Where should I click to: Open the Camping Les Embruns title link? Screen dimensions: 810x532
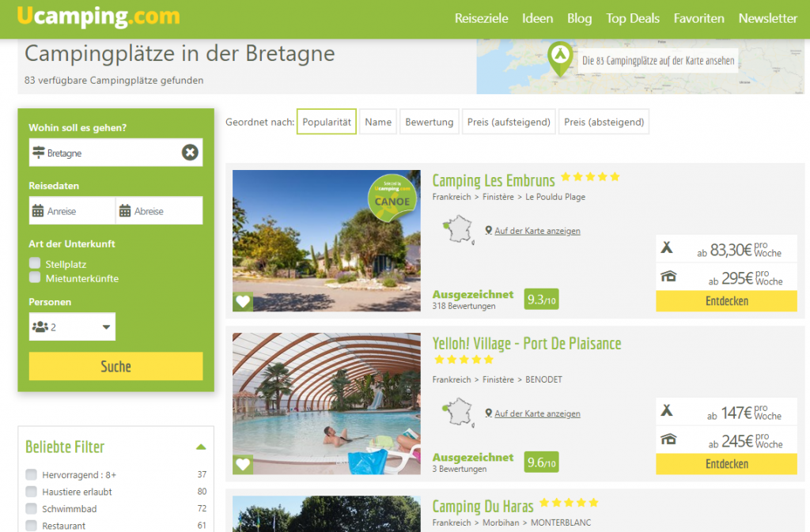pos(494,180)
